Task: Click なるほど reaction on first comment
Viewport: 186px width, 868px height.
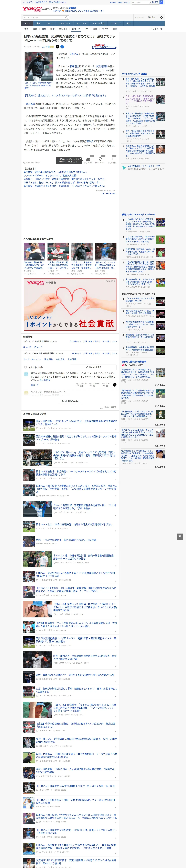Action: [x=94, y=385]
